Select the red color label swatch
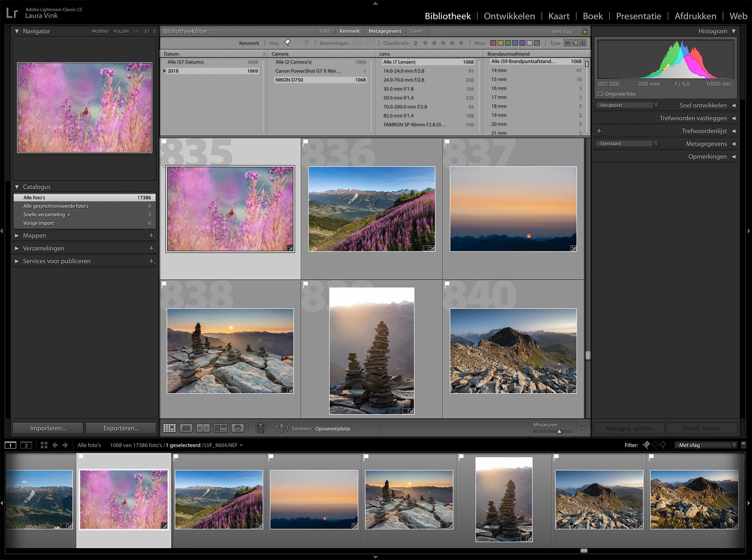The height and width of the screenshot is (560, 752). point(493,43)
